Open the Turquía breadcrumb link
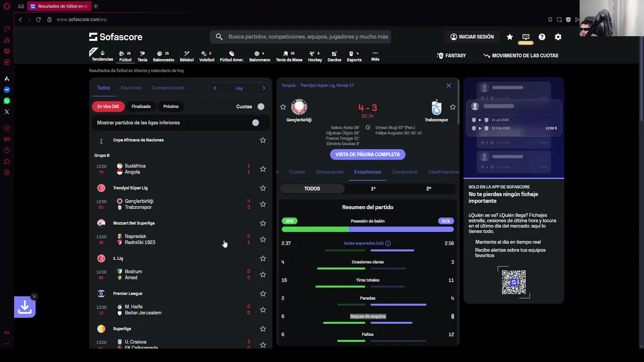This screenshot has width=644, height=362. [288, 85]
